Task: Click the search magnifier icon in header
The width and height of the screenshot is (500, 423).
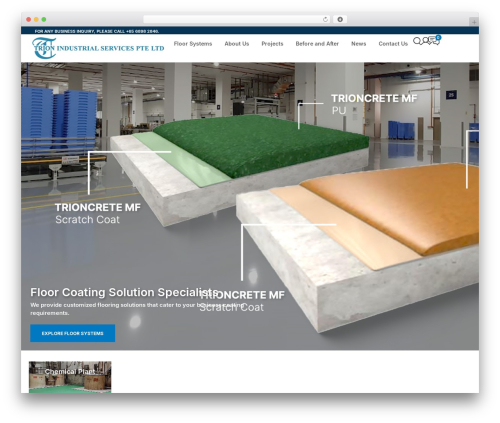Action: click(x=417, y=41)
